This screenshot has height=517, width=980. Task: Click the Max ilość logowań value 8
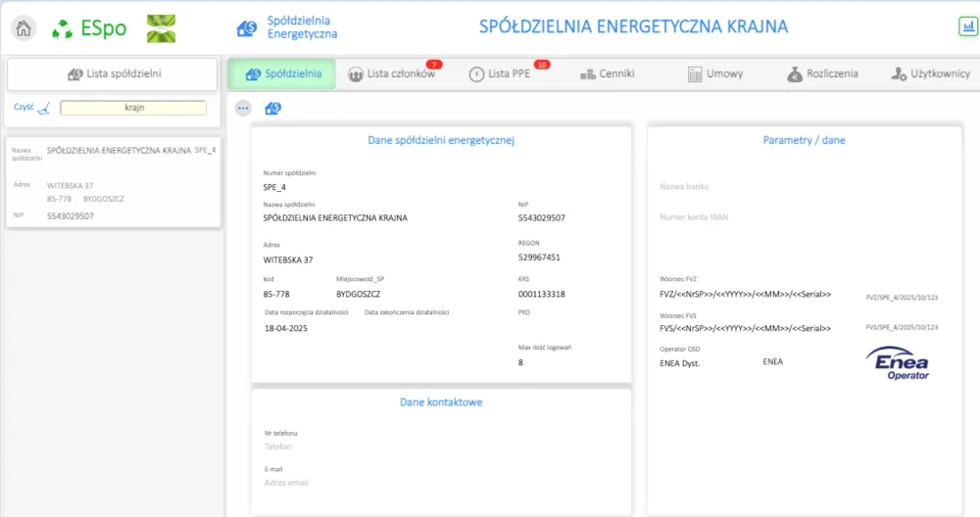point(520,362)
